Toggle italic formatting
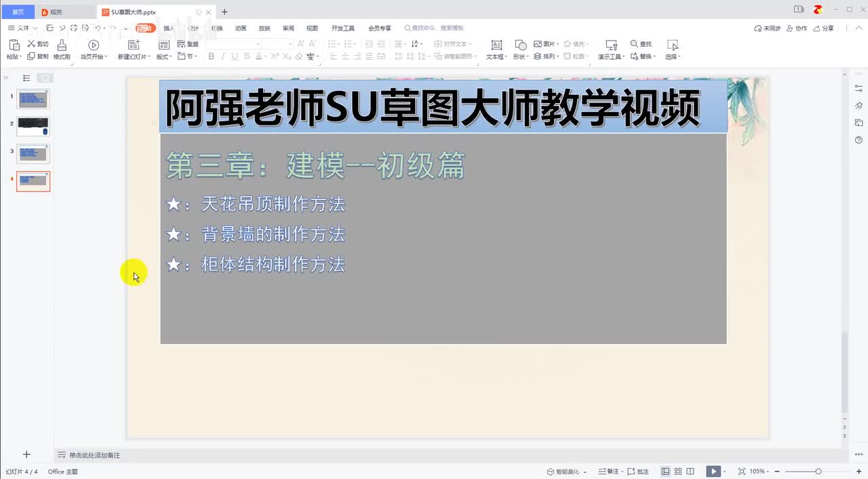Viewport: 868px width, 479px height. 223,56
